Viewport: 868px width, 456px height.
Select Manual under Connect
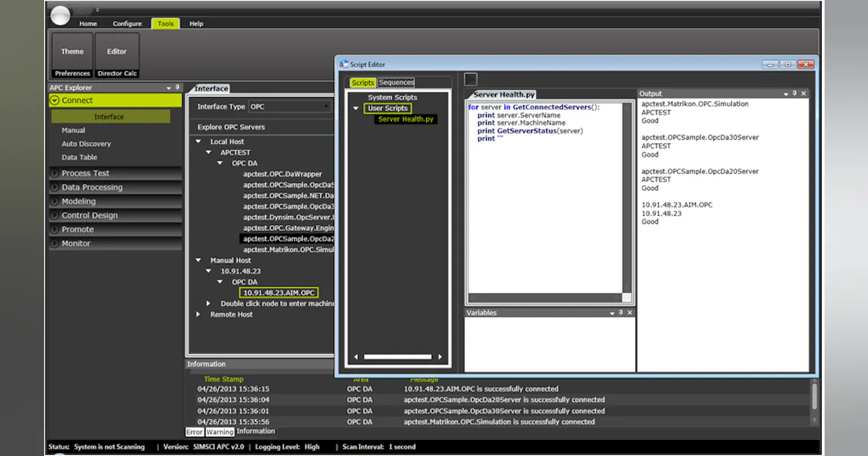coord(73,130)
